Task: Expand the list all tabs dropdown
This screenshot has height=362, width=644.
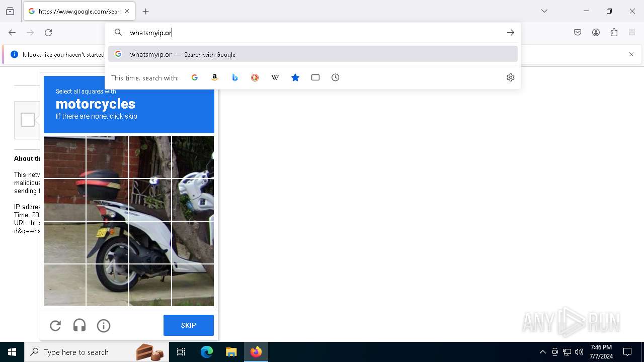Action: 544,11
